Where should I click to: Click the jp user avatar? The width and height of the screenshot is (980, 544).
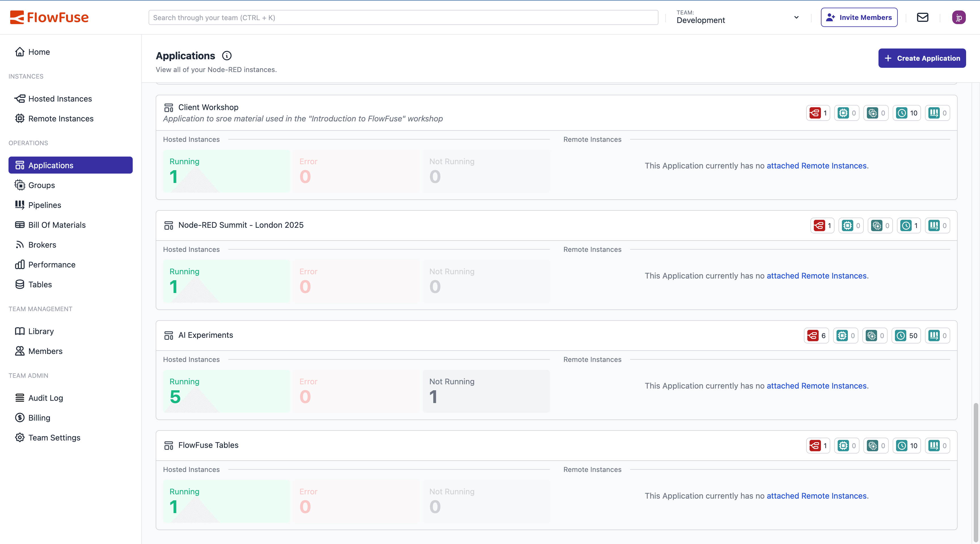pos(959,17)
